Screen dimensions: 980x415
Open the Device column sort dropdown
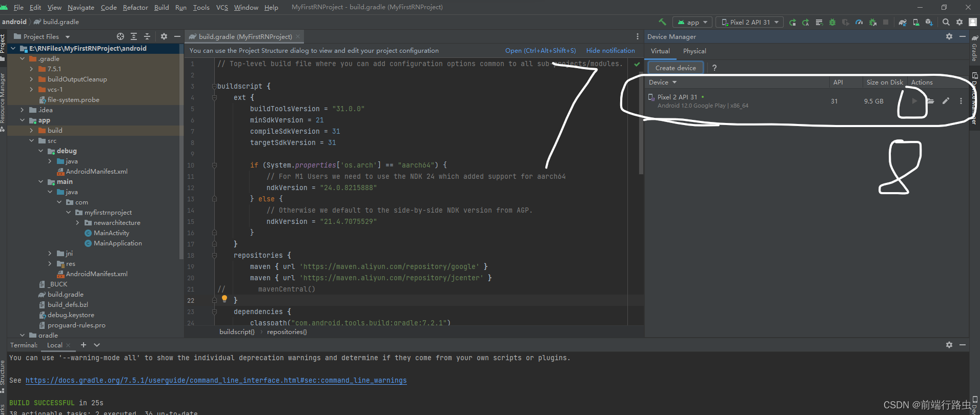[675, 82]
